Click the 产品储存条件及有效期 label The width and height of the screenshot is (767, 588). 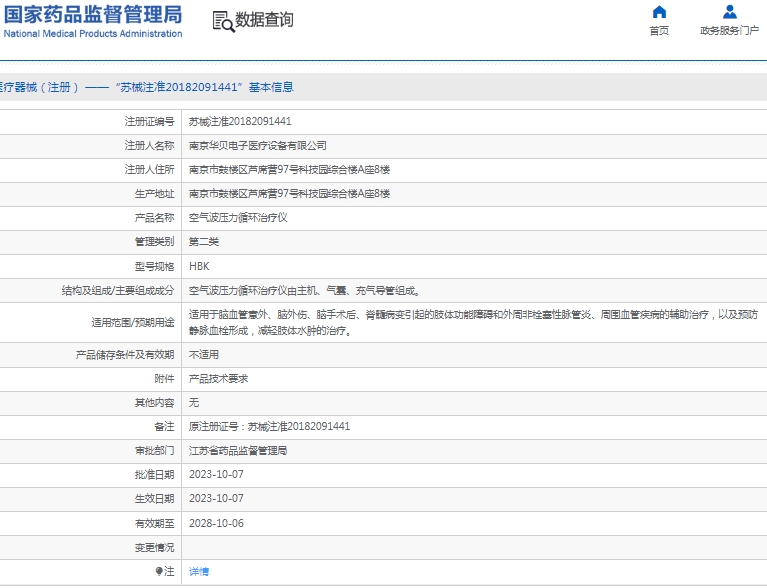[x=125, y=355]
